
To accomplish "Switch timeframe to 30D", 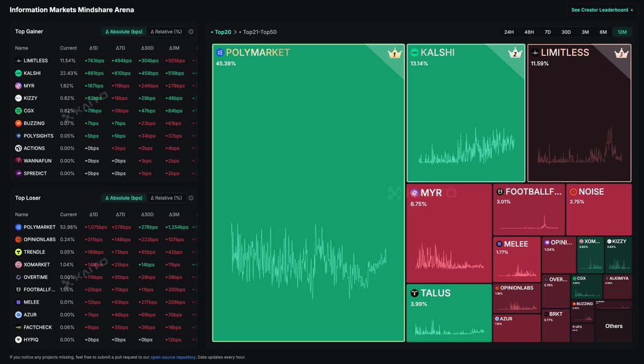I will (566, 32).
